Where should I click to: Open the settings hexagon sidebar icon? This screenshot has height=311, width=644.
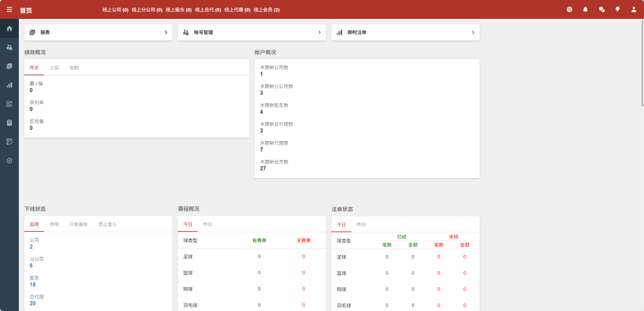click(x=9, y=161)
